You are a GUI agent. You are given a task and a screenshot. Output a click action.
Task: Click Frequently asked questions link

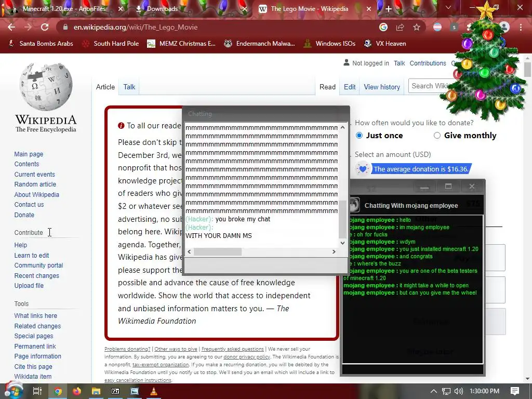coord(232,349)
